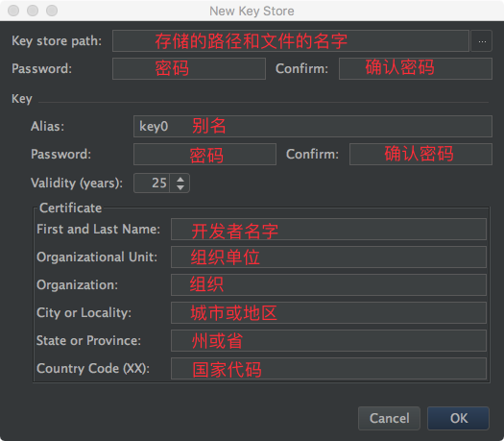Increase validity years with up arrow

click(180, 180)
